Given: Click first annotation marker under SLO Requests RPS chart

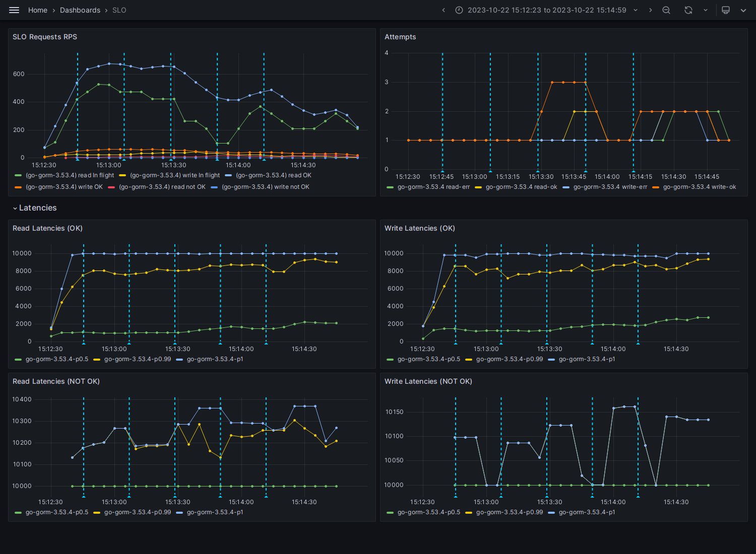Looking at the screenshot, I should (78, 159).
